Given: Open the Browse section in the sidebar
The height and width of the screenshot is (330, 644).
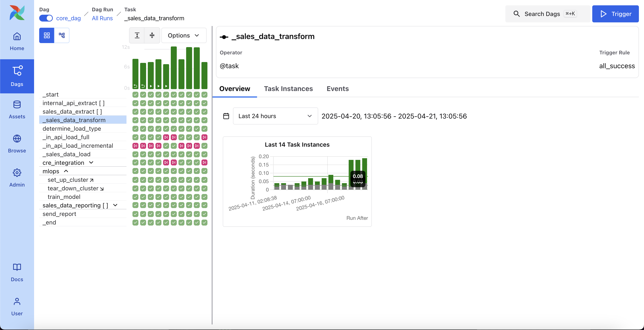Looking at the screenshot, I should (17, 143).
